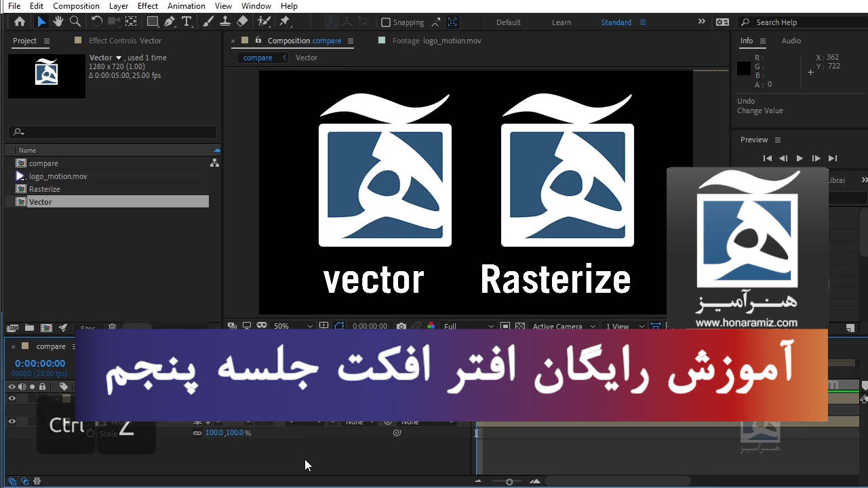Select the Hand tool
868x488 pixels.
[58, 22]
